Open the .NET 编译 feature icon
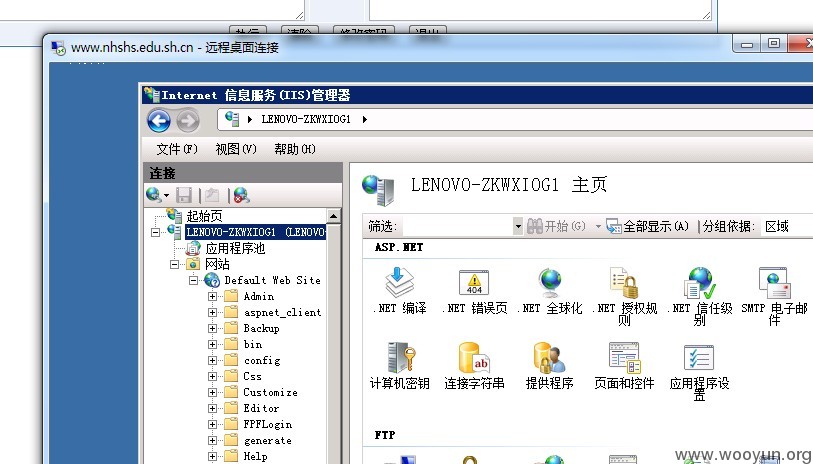The image size is (813, 464). point(399,283)
